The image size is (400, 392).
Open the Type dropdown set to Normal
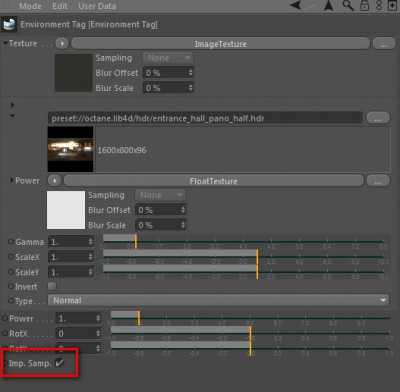(x=218, y=300)
